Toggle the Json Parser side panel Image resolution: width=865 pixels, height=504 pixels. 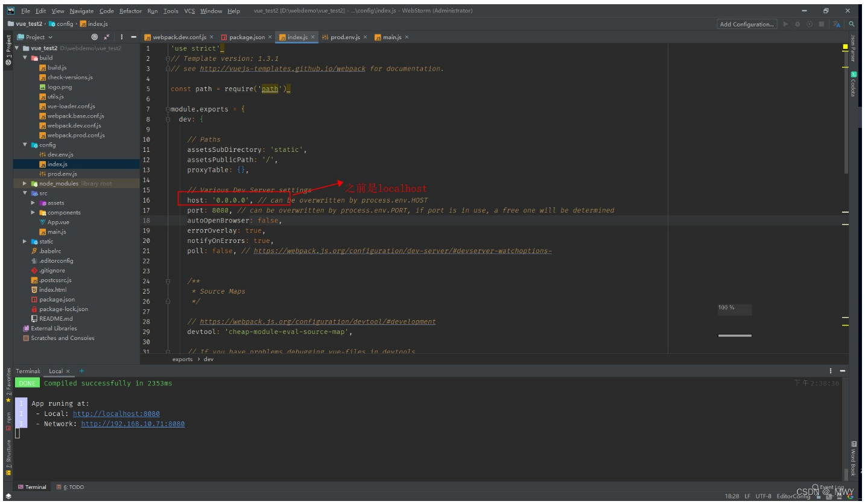[x=853, y=48]
